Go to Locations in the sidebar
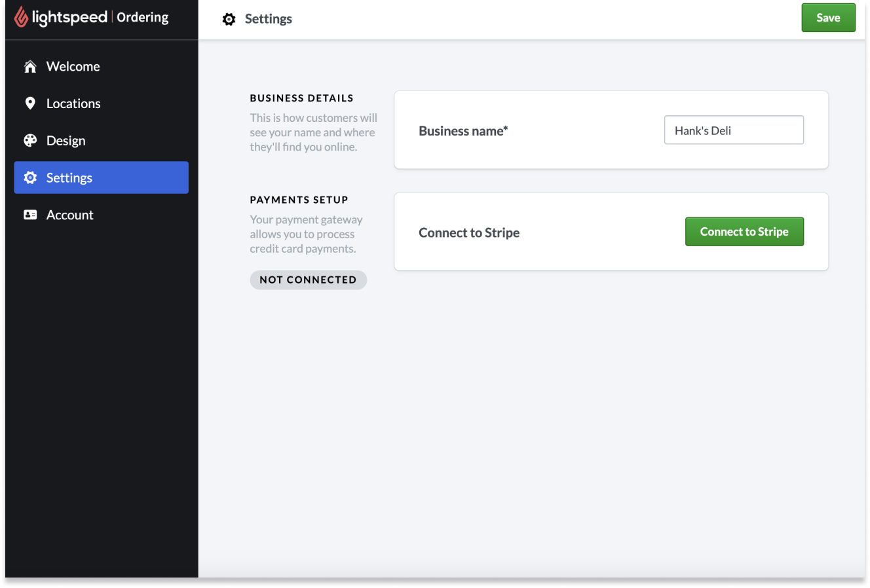 coord(101,103)
